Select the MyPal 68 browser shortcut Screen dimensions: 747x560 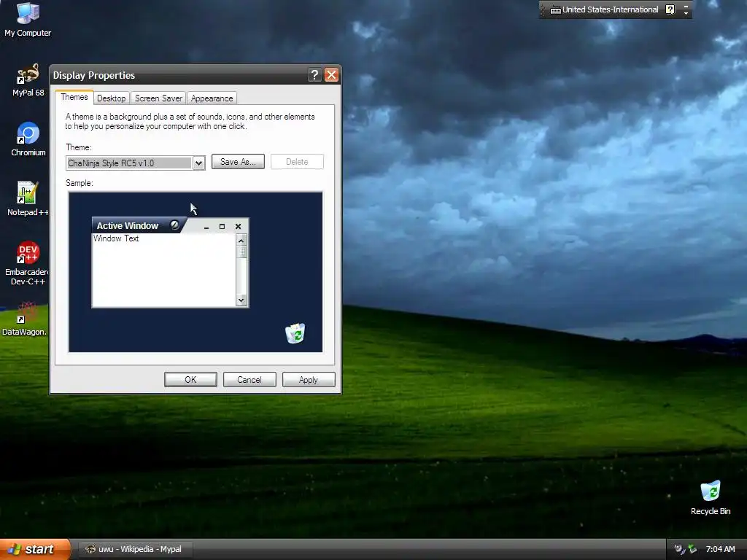(28, 80)
